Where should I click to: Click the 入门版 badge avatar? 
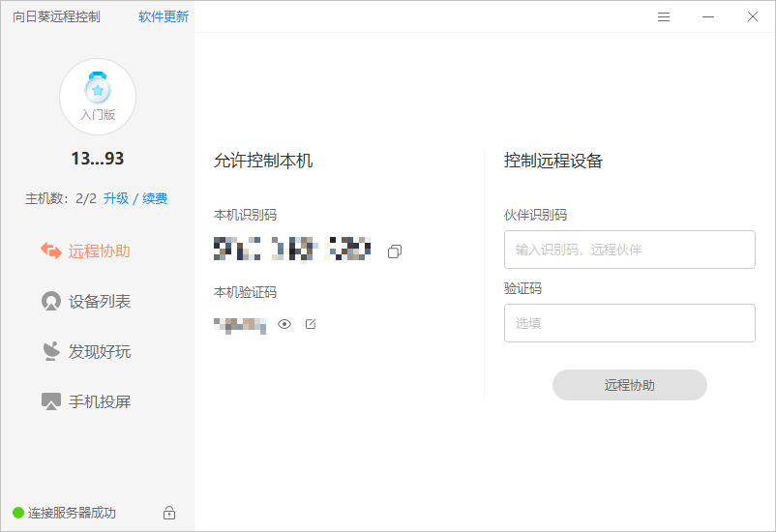(98, 97)
